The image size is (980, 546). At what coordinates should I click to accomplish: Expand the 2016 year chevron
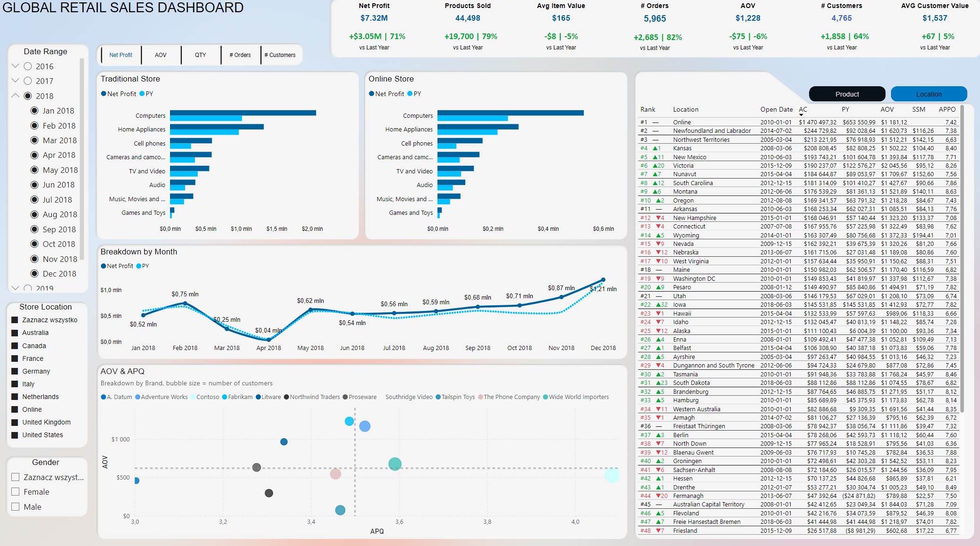click(x=15, y=66)
